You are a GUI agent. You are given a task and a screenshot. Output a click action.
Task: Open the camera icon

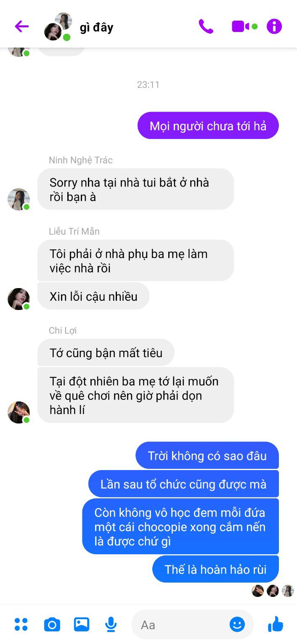pyautogui.click(x=52, y=624)
